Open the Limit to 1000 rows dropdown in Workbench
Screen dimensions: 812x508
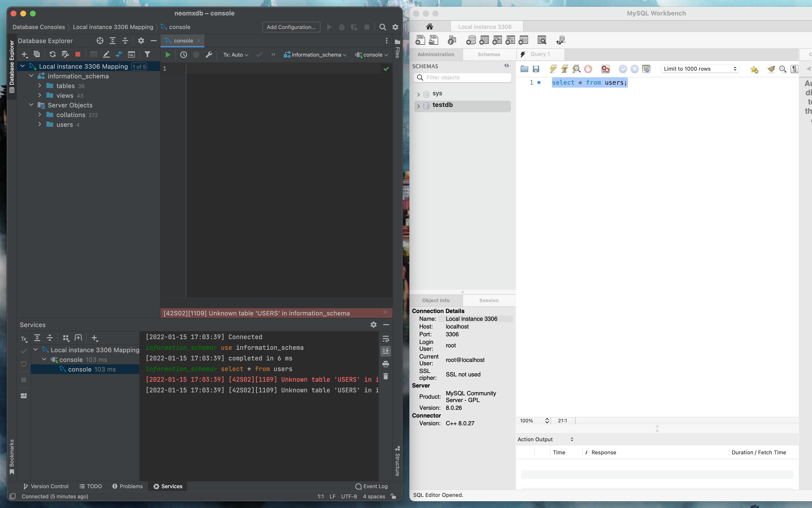coord(700,69)
